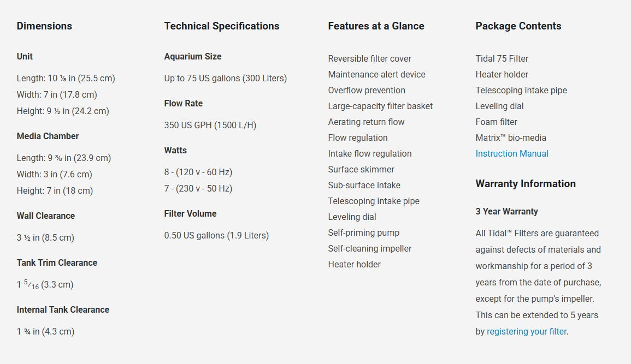
Task: Select 'Tidal 75 Filter' in package contents
Action: [502, 58]
